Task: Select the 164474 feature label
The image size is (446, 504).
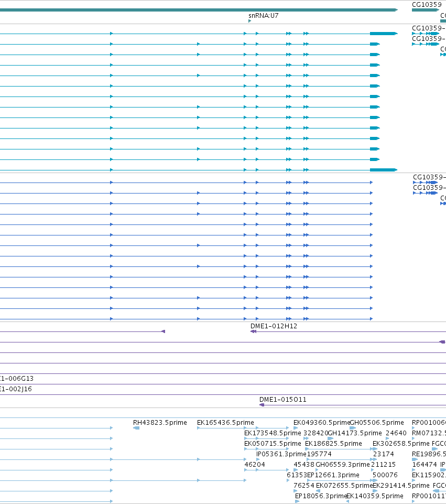Action: coord(425,465)
